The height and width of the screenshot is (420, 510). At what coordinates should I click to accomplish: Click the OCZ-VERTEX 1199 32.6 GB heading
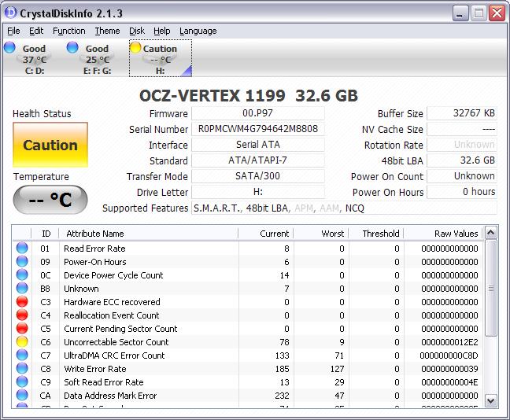[249, 96]
